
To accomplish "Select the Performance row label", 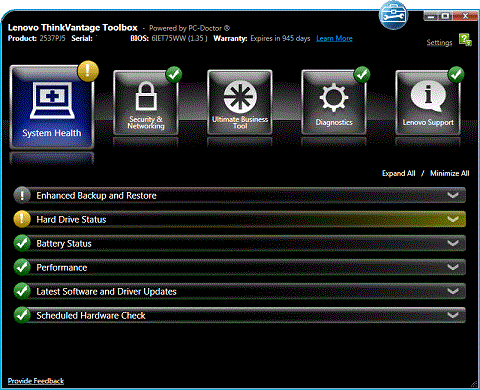I will [62, 268].
